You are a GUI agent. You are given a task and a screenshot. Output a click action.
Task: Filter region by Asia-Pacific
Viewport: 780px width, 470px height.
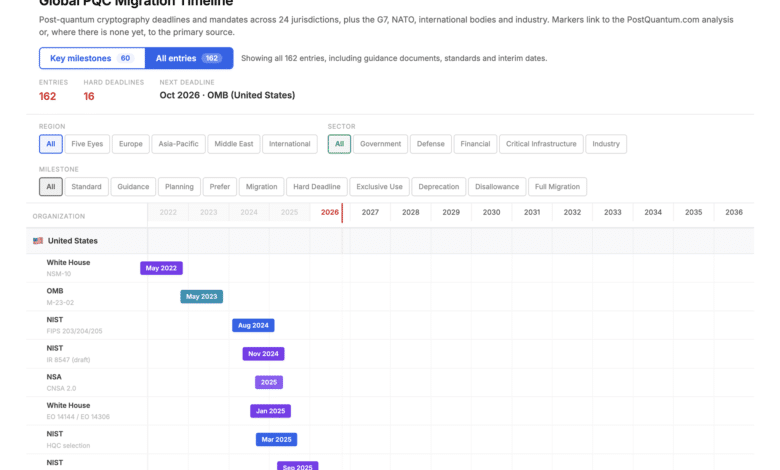pos(178,144)
